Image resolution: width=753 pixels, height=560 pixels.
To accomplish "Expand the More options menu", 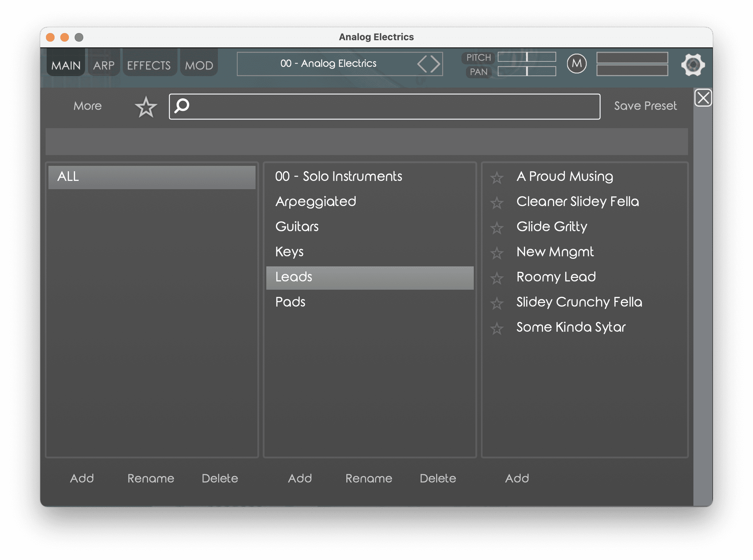I will pos(87,106).
